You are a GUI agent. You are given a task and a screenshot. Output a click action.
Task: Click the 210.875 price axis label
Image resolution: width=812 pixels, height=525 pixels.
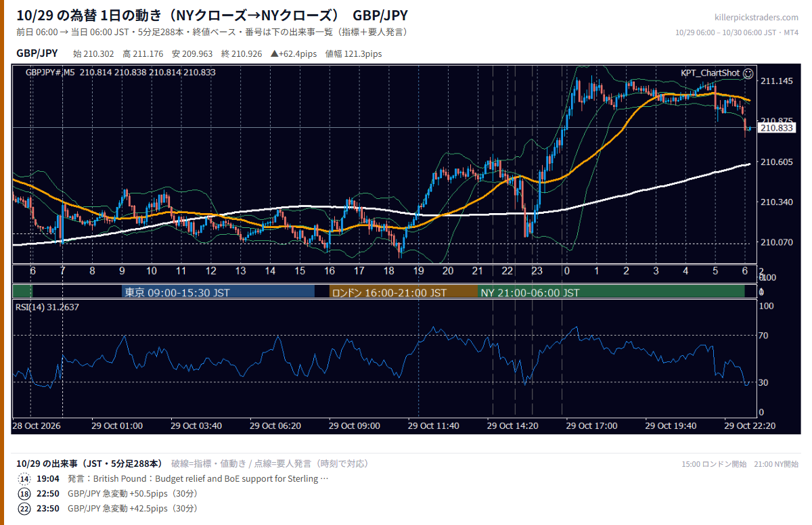(777, 120)
